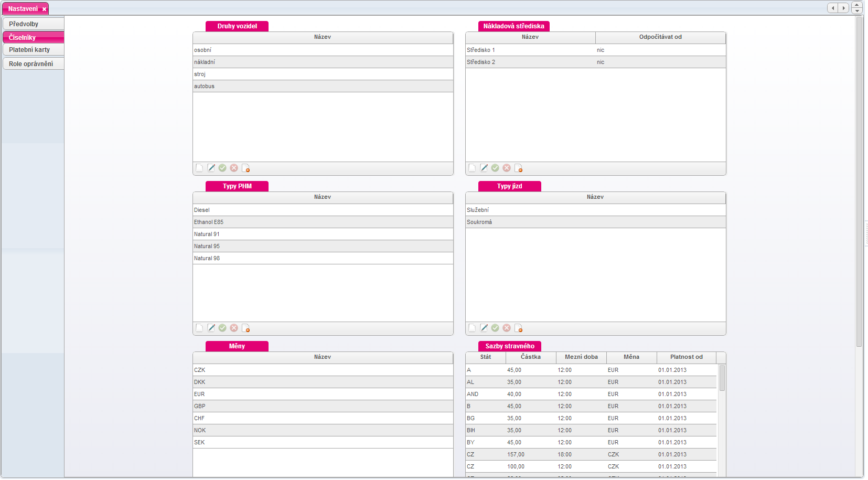Select the osobní vehicle type row
The width and height of the screenshot is (868, 480).
click(323, 50)
